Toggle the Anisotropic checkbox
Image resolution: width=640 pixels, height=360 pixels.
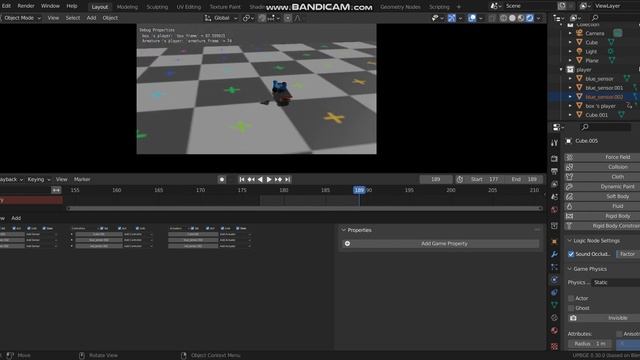click(x=620, y=334)
